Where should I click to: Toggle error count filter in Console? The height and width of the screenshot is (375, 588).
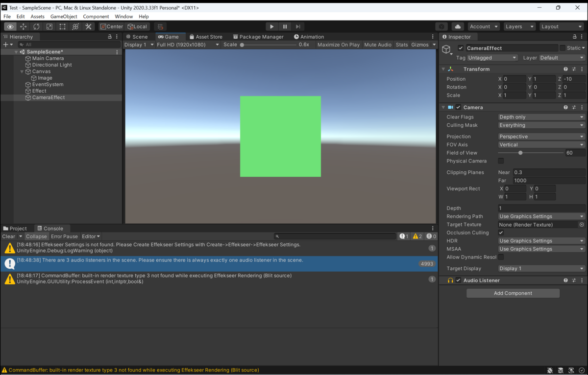[431, 236]
